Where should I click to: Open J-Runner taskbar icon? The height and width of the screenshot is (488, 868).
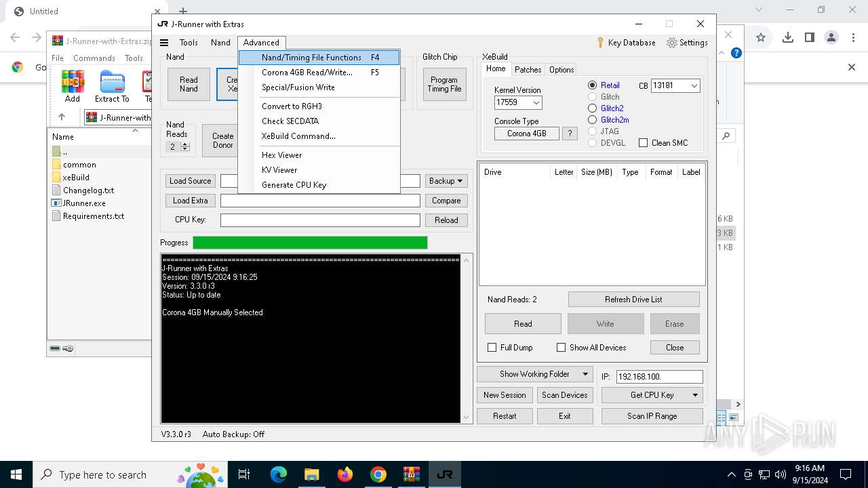(x=444, y=474)
